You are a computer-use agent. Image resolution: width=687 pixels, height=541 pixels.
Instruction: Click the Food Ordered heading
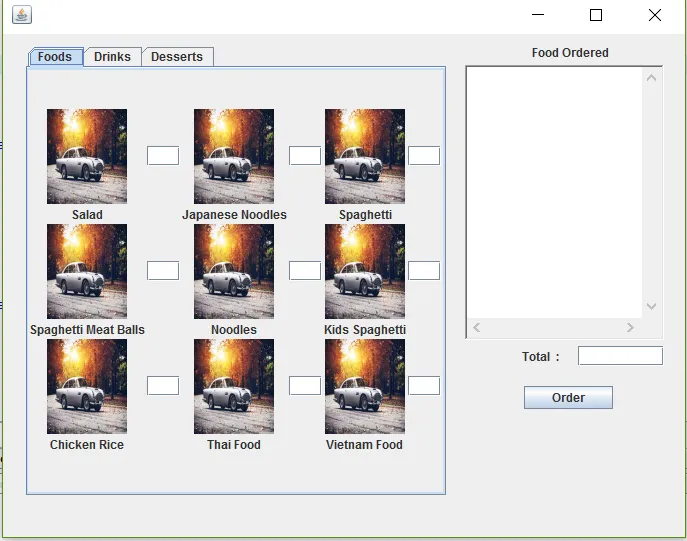click(x=570, y=53)
